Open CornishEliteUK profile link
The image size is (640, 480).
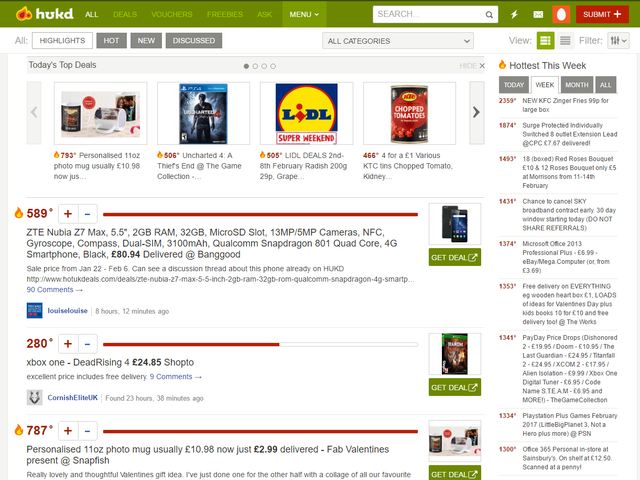coord(73,398)
